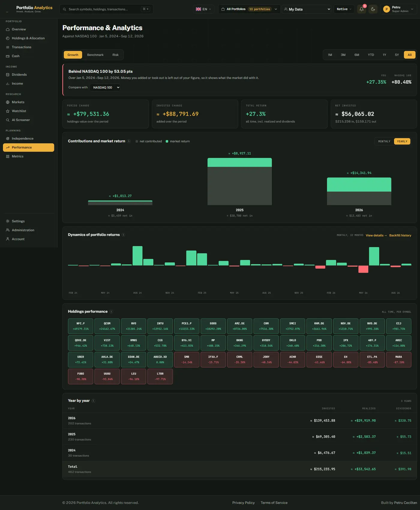Click the NFC.F holdings tile

click(81, 326)
